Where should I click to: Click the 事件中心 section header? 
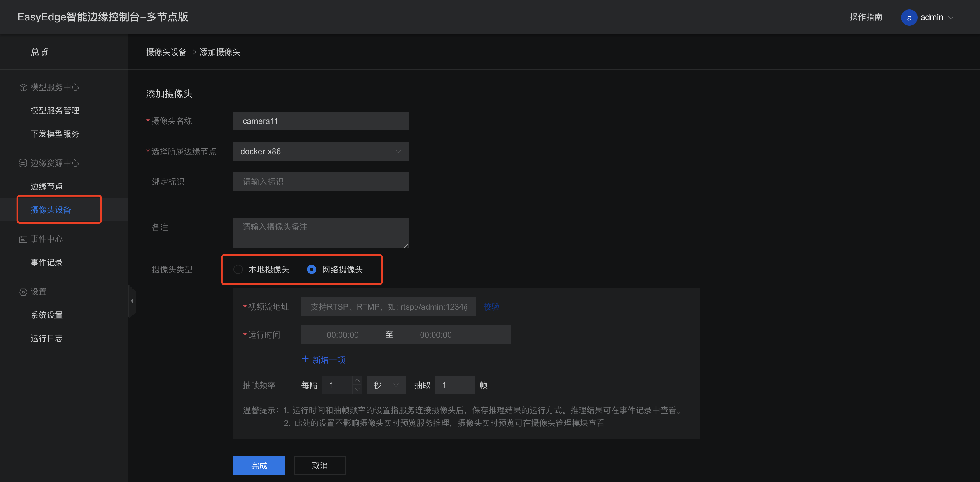[46, 239]
